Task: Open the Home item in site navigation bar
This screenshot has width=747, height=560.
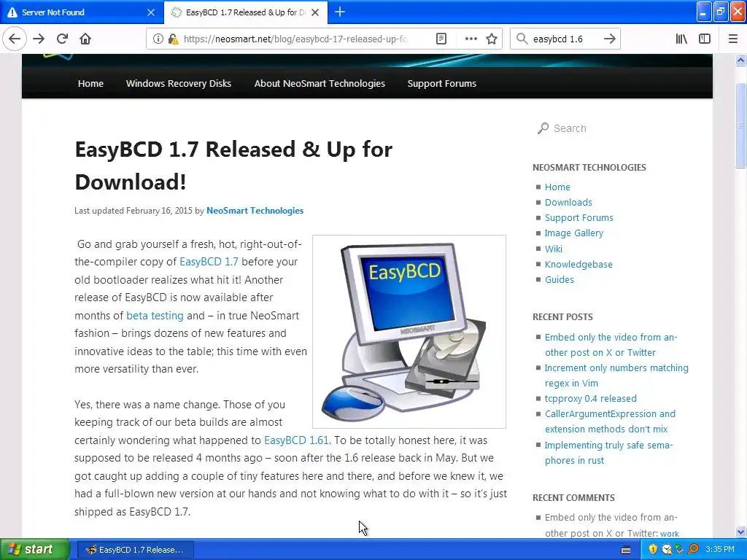Action: point(90,83)
